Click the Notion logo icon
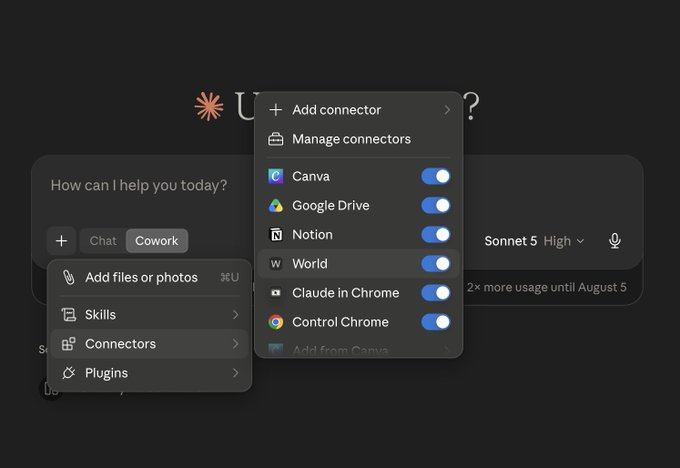Screen dimensions: 680x468 click(x=276, y=235)
